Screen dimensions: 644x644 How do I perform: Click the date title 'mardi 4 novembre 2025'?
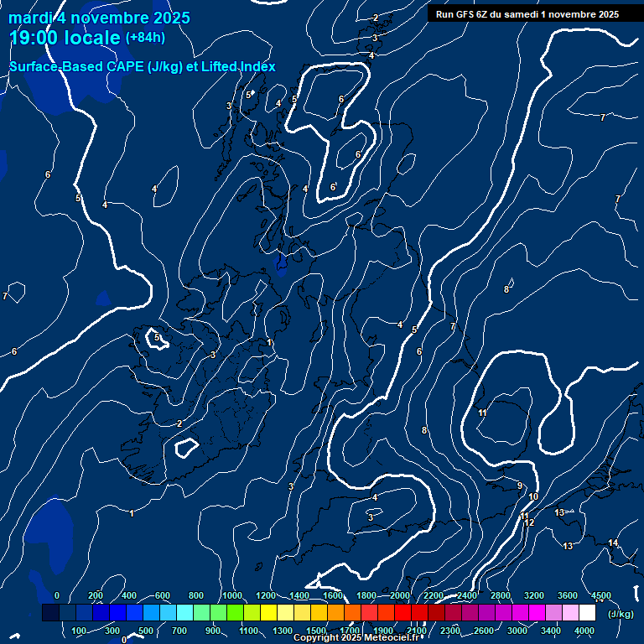pos(99,18)
